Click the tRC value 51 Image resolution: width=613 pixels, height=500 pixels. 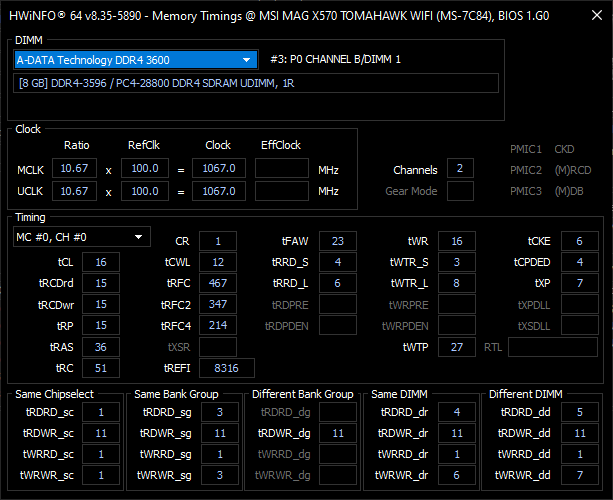101,368
